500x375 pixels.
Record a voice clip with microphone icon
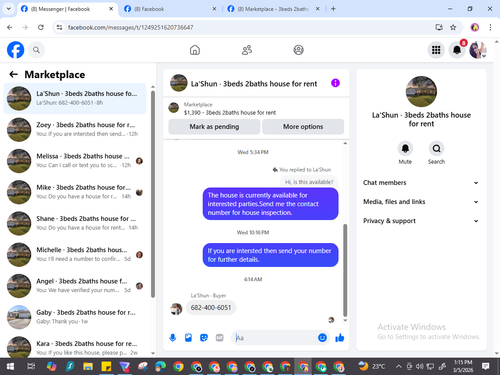tap(173, 338)
